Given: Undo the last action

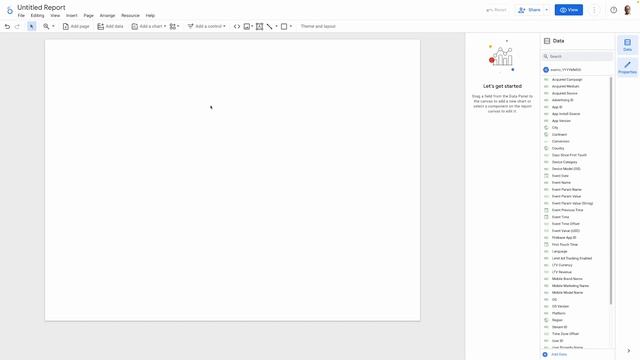Looking at the screenshot, I should click(x=7, y=27).
